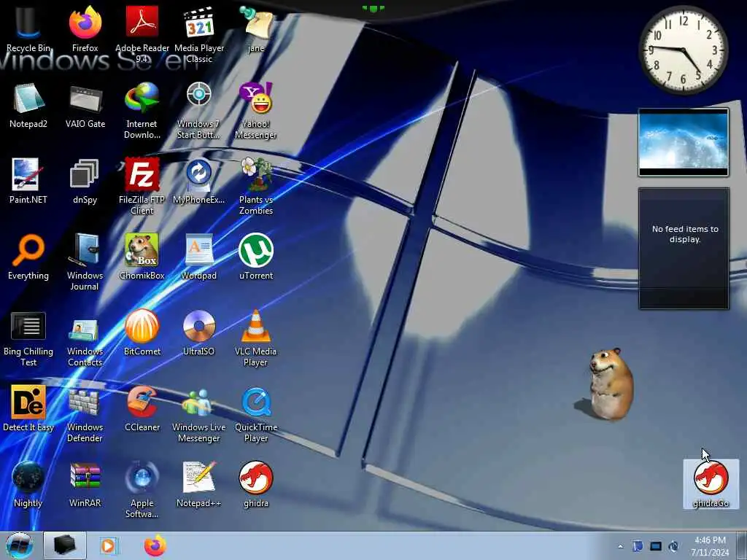
Task: Select the Paint.NET icon
Action: pyautogui.click(x=28, y=181)
